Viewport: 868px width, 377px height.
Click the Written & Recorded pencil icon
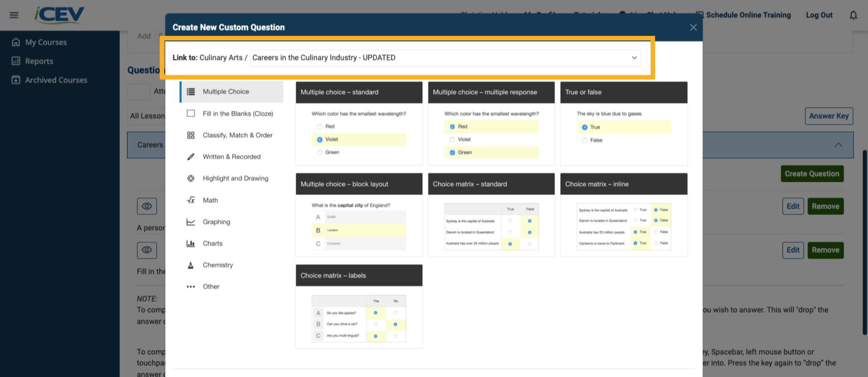point(191,157)
